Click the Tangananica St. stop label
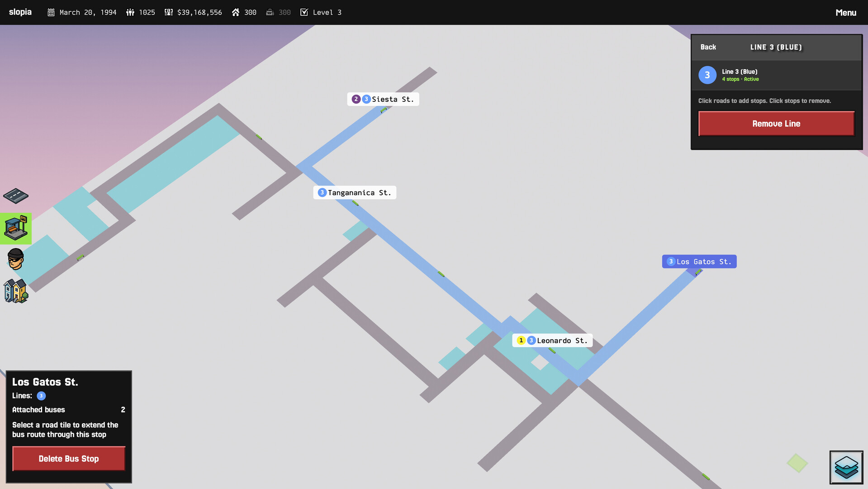 [354, 192]
